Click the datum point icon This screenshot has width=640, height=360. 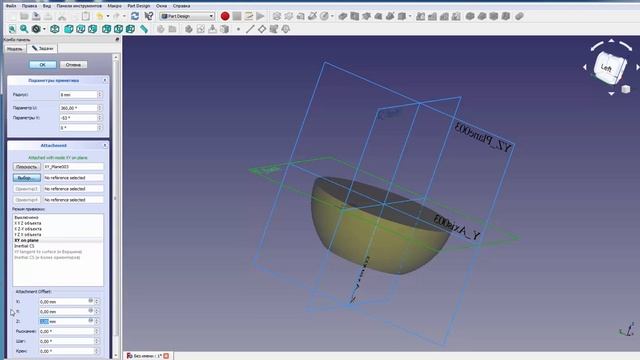[238, 29]
